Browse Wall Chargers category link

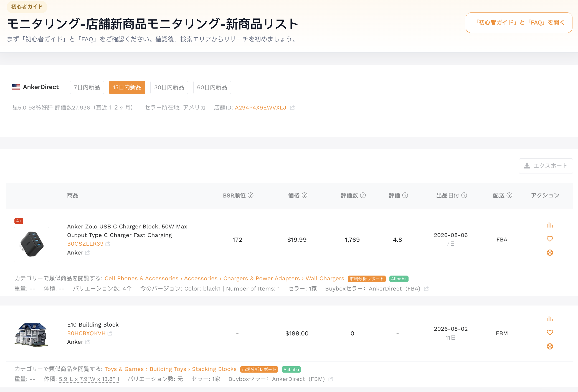click(x=325, y=278)
